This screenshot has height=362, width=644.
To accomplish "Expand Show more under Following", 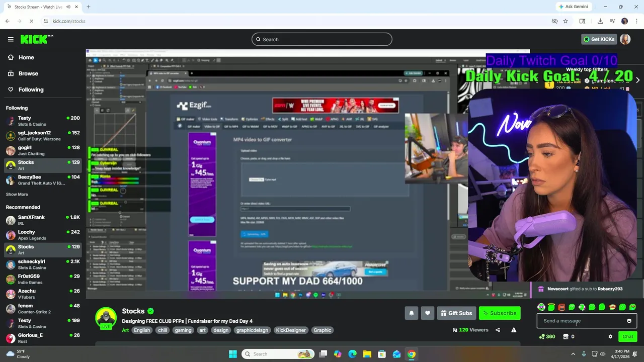I will [x=17, y=194].
